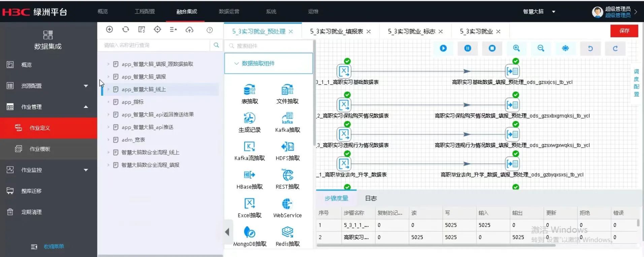Click the output node ods_gzsxwgxwqksj_tb_ycl
The width and height of the screenshot is (644, 257).
click(x=512, y=134)
